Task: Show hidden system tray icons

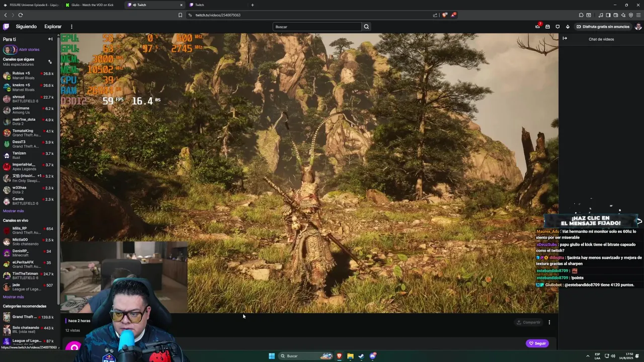Action: pyautogui.click(x=588, y=356)
